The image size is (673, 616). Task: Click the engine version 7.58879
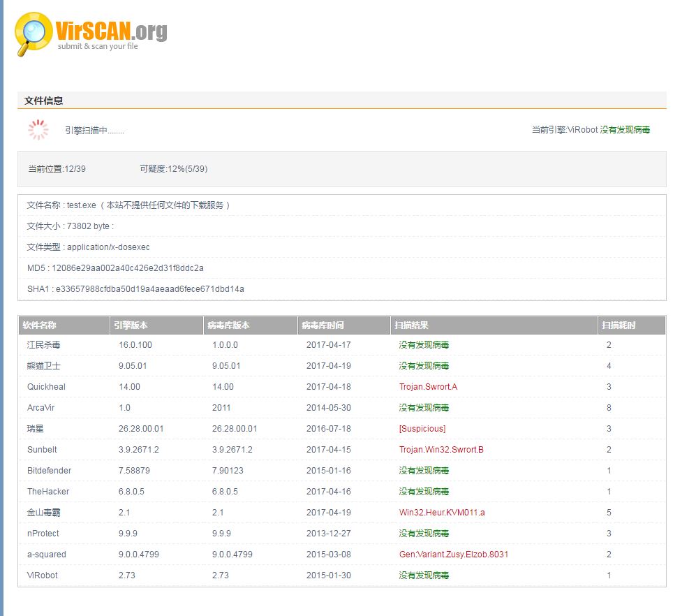pos(134,471)
